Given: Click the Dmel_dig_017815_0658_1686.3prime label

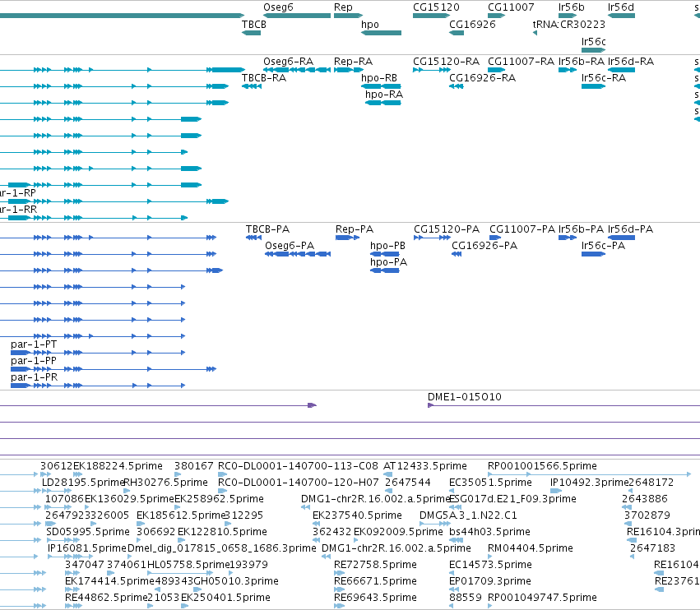Looking at the screenshot, I should (x=222, y=548).
